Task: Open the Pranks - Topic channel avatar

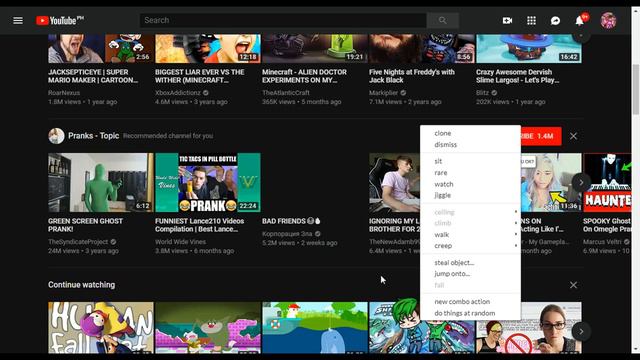Action: click(56, 136)
